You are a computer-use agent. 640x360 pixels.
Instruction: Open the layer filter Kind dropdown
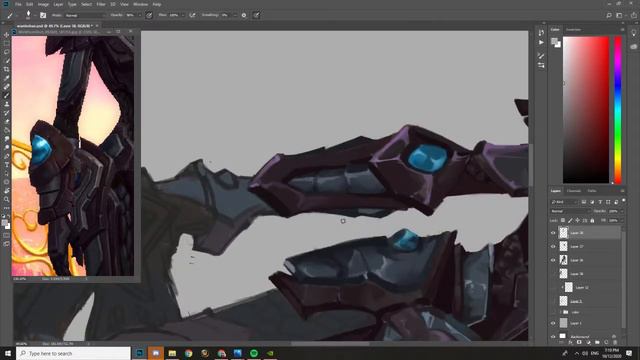[x=564, y=202]
